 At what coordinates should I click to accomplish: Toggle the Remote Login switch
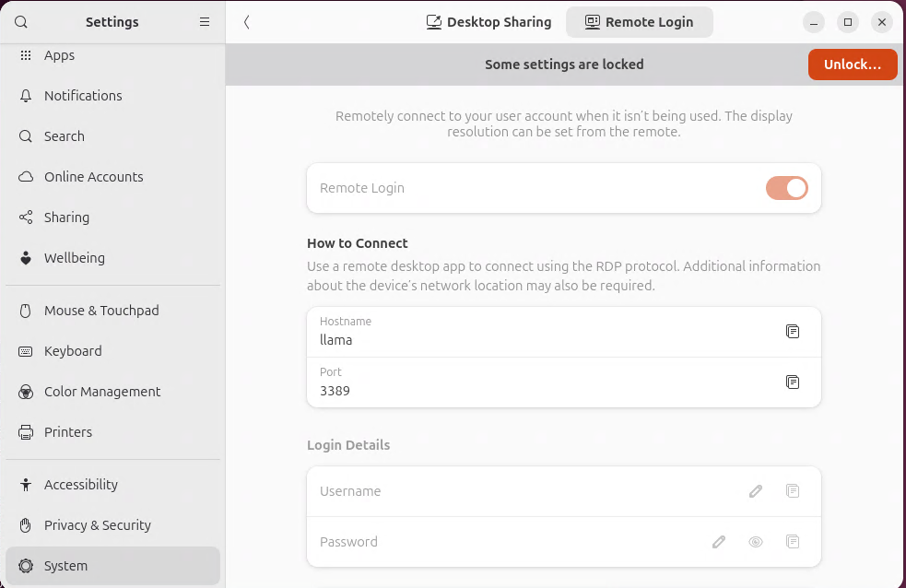pos(786,188)
